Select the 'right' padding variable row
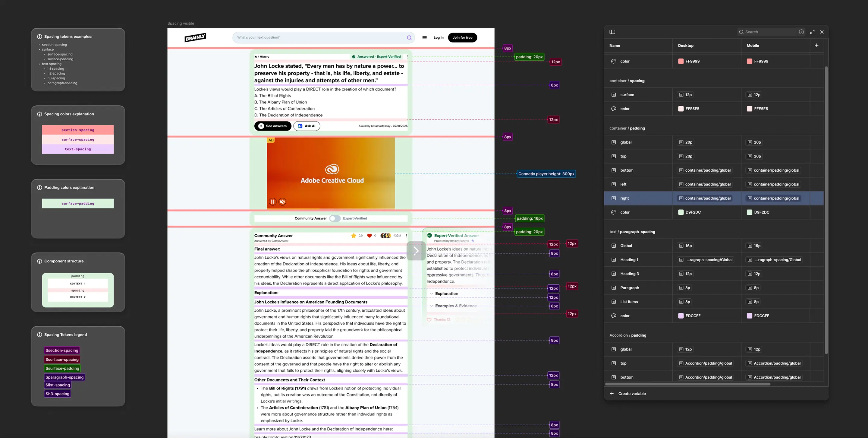Viewport: 868px width, 438px height. tap(624, 198)
